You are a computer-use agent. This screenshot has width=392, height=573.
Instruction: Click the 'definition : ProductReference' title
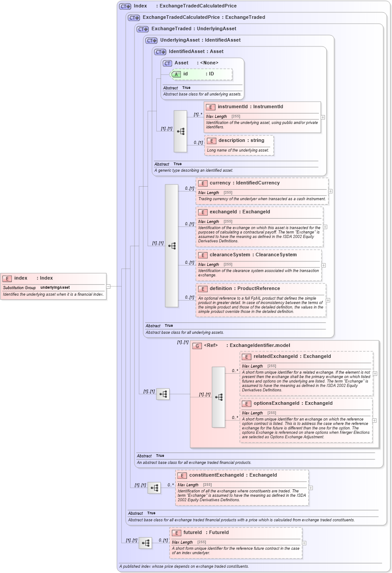[x=245, y=289]
